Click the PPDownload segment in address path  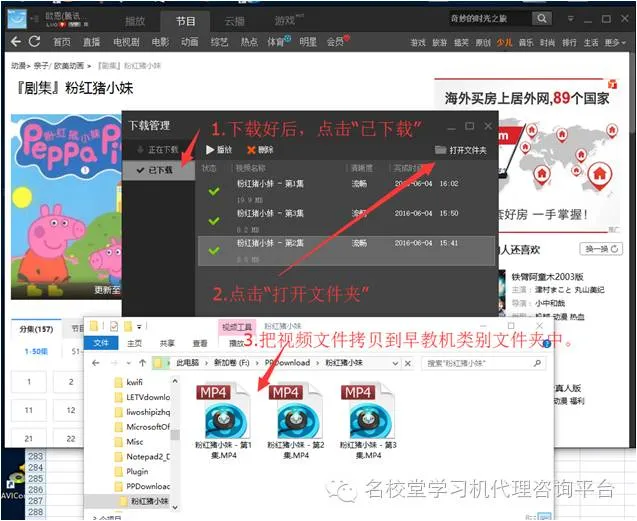coord(287,363)
